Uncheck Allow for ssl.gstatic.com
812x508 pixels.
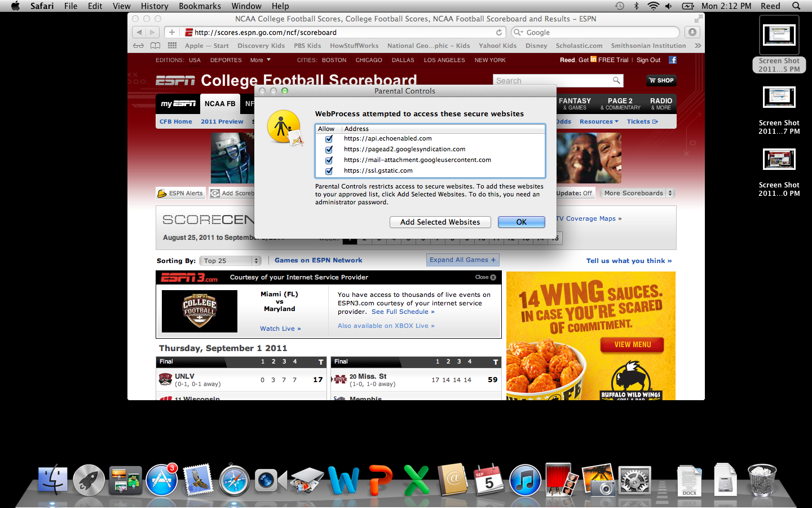tap(329, 171)
